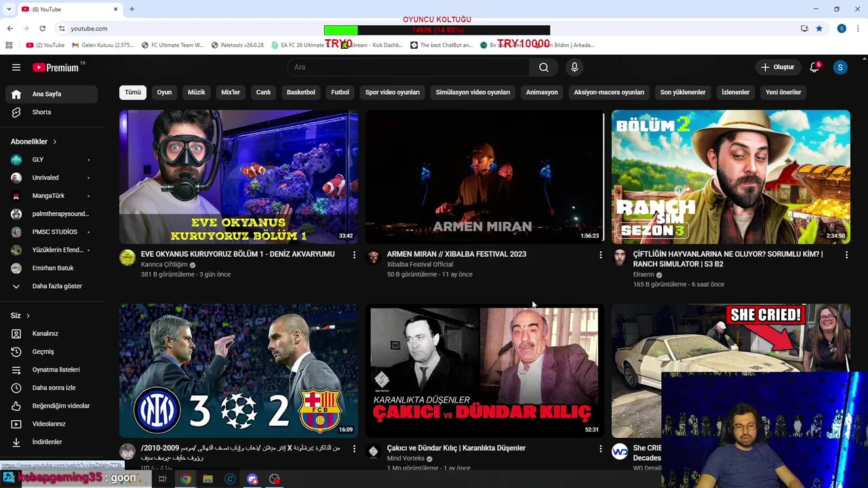Select the Mix'ler filter chip
The height and width of the screenshot is (488, 868).
click(x=231, y=92)
